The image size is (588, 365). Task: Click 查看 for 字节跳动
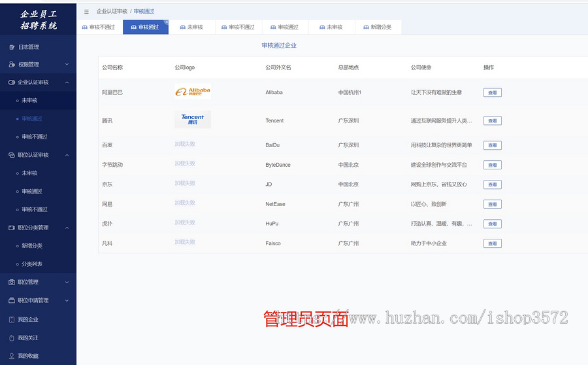[493, 165]
